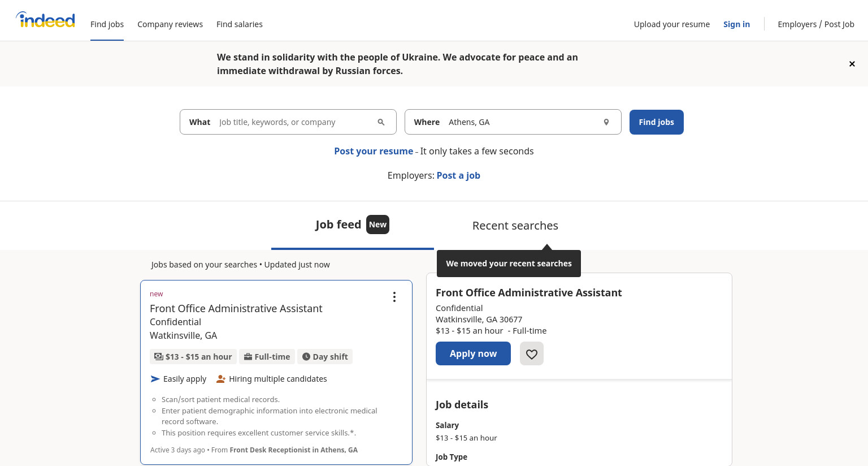Click Confidential company name on job card
The height and width of the screenshot is (466, 868).
(175, 322)
